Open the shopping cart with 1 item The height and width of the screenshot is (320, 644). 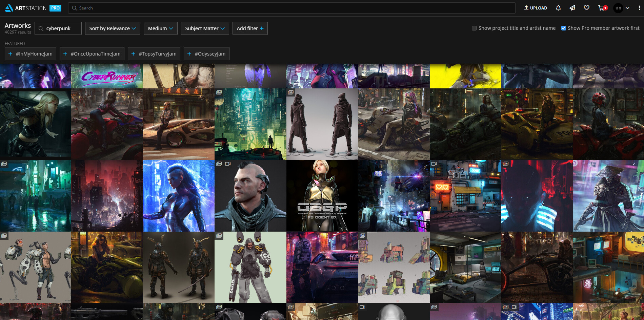601,7
